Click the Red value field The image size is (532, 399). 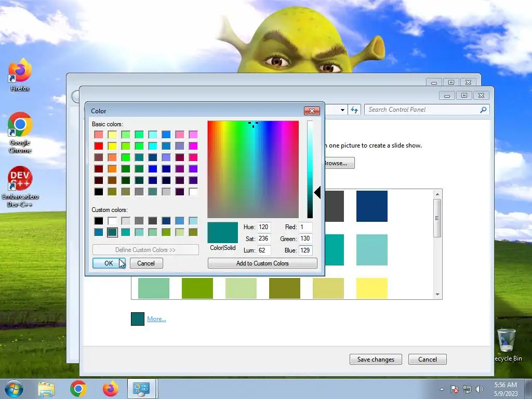click(305, 227)
